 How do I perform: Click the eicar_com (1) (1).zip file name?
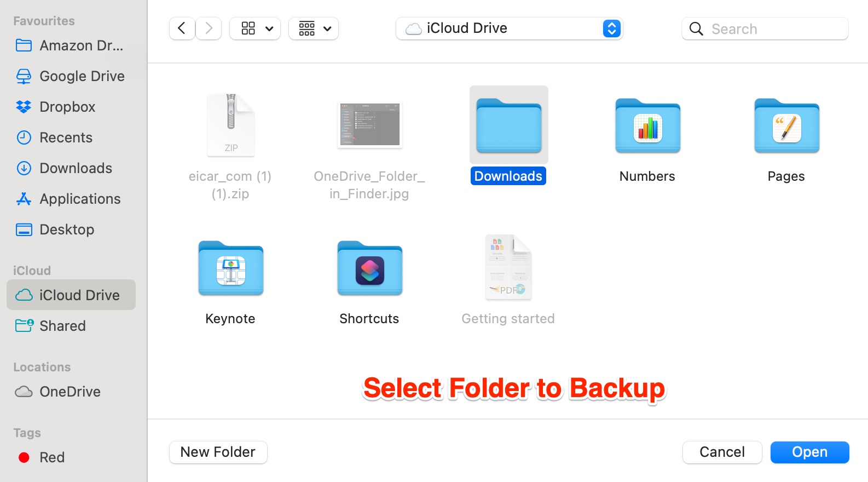click(x=230, y=185)
